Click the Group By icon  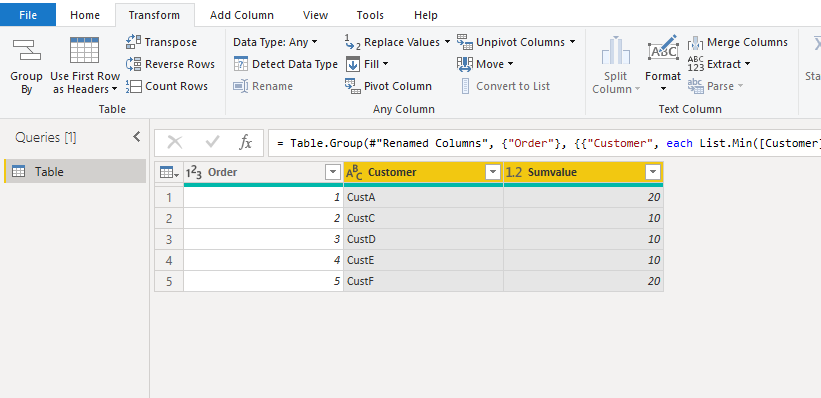26,50
